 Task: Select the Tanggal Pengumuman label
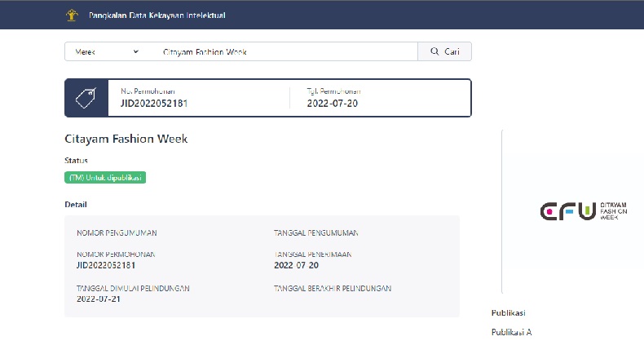(x=315, y=232)
